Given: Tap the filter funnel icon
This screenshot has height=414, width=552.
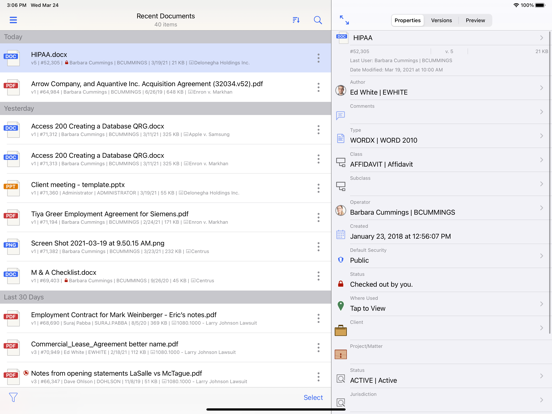Looking at the screenshot, I should point(13,397).
